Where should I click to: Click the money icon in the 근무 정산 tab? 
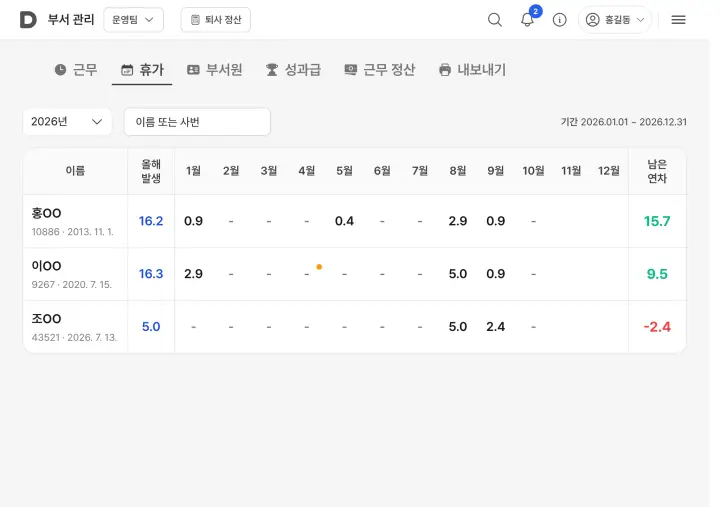350,70
